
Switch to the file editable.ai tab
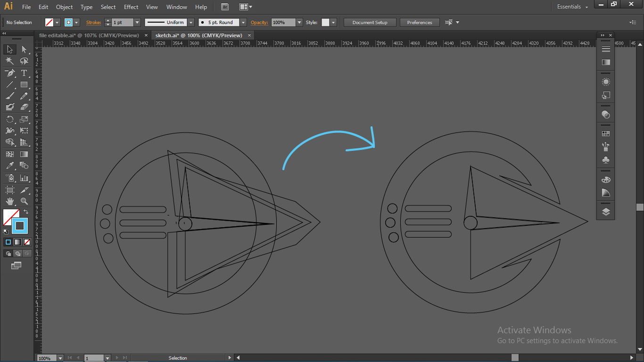89,35
